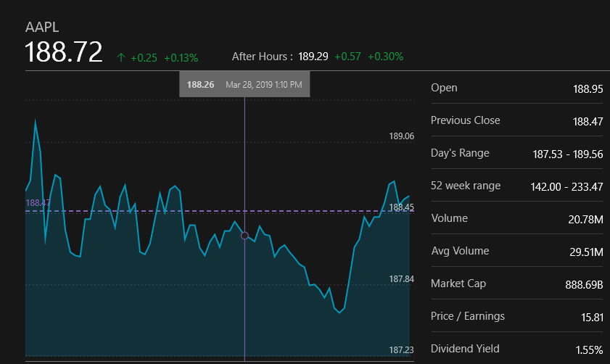
Task: Click the After Hours label
Action: point(262,56)
